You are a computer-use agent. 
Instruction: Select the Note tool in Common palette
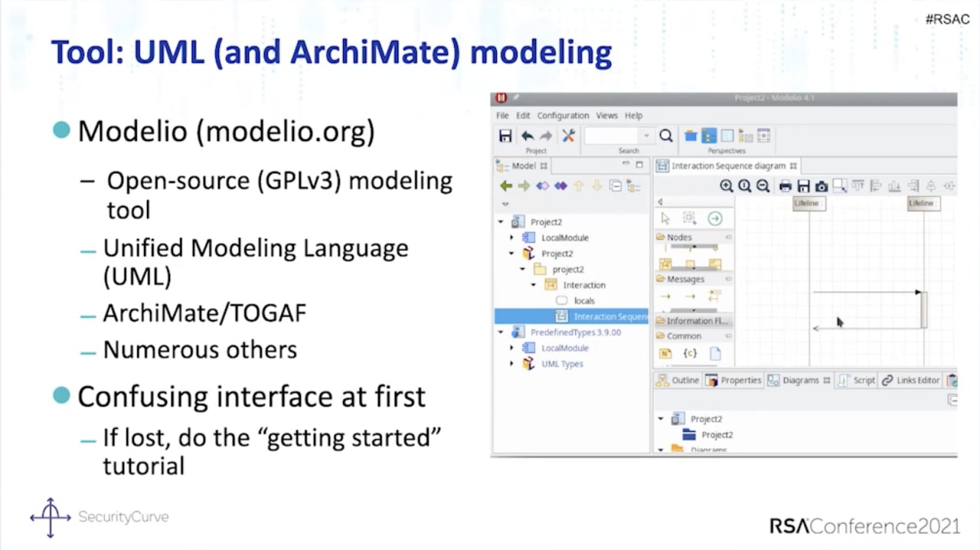pyautogui.click(x=665, y=353)
